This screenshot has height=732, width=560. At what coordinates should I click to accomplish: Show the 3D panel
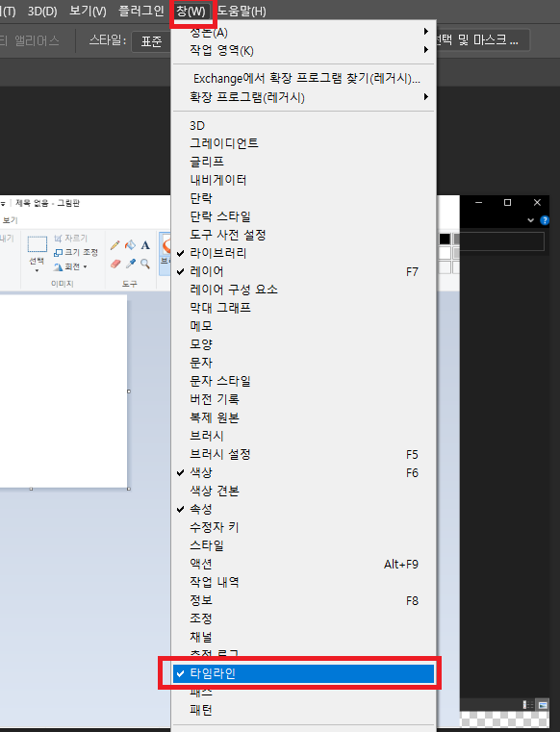click(x=304, y=125)
